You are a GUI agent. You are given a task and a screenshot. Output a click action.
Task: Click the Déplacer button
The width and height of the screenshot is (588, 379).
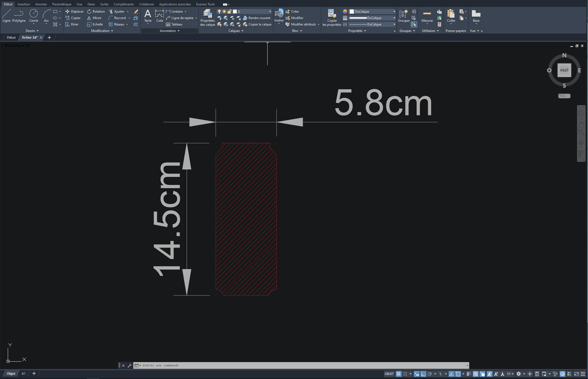[x=75, y=12]
